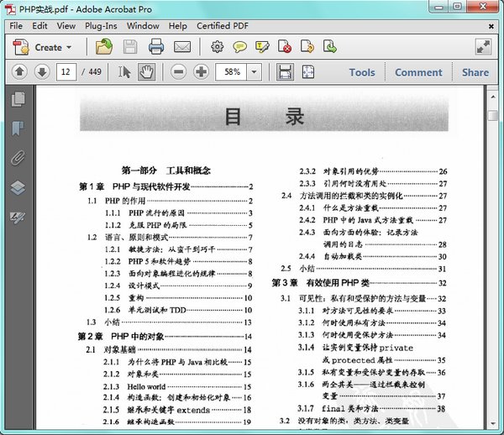504x435 pixels.
Task: Open the Tools pane
Action: point(362,72)
